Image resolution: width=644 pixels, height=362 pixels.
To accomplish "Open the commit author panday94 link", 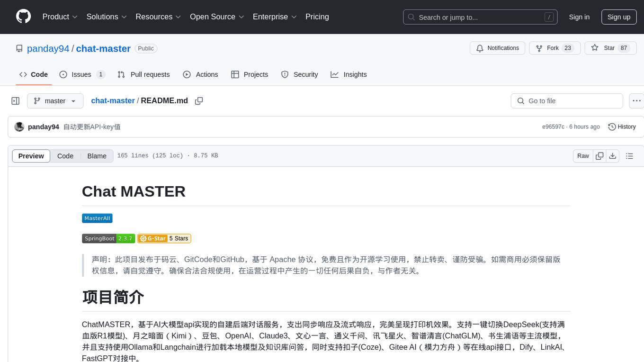I will [x=44, y=127].
